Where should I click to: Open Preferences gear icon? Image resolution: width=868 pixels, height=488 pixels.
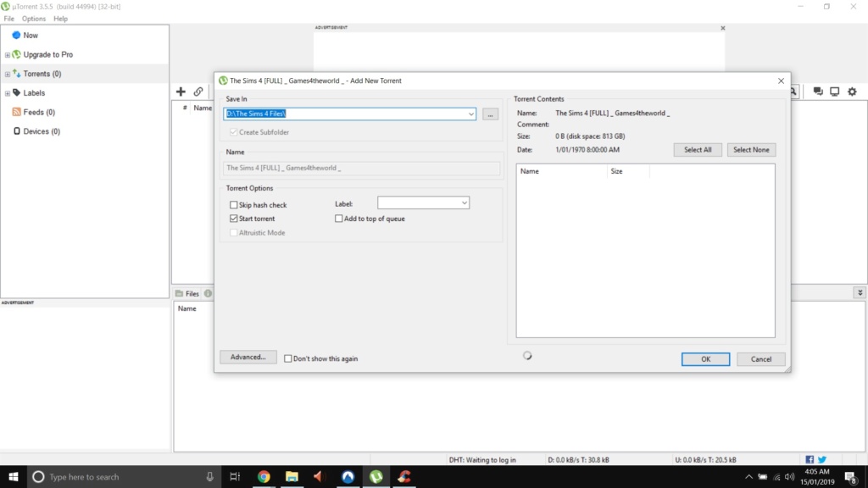tap(852, 91)
